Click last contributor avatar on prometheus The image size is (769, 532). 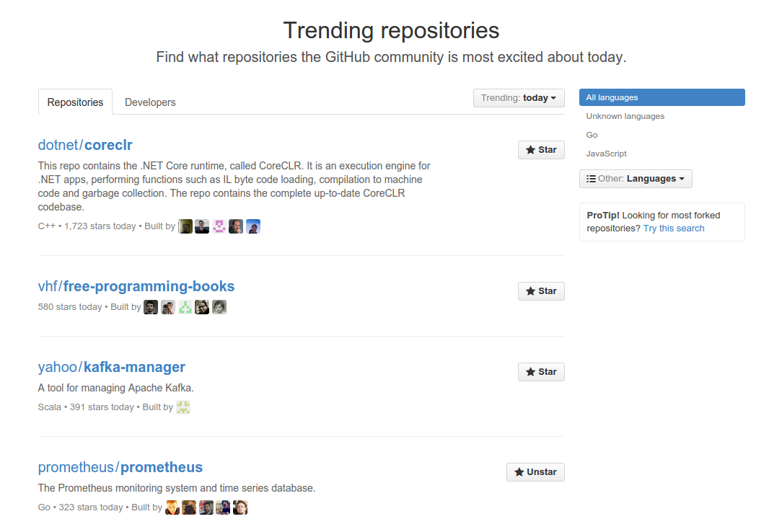[x=240, y=507]
